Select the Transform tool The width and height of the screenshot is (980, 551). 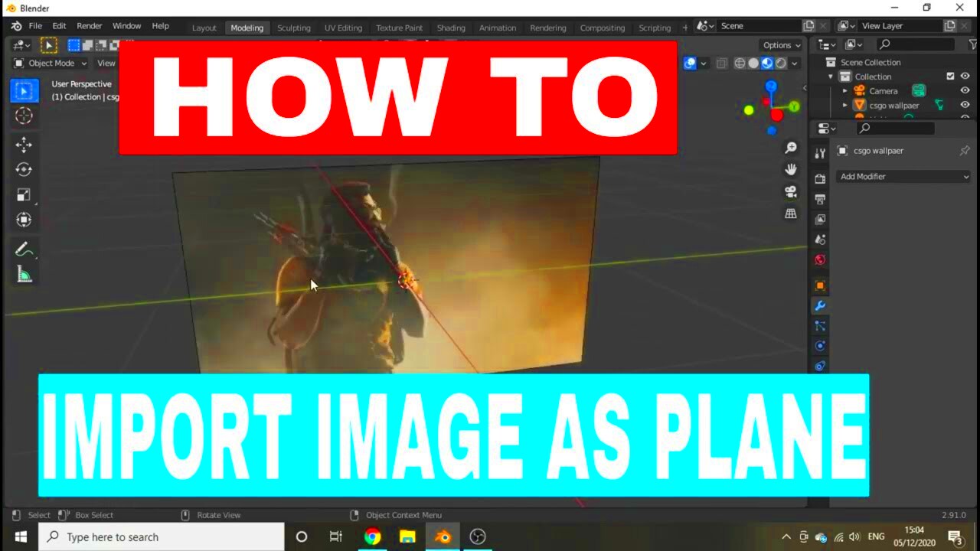click(24, 220)
